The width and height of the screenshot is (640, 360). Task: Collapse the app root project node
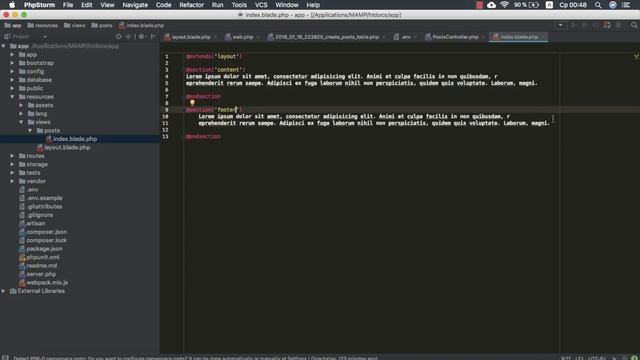pos(4,46)
